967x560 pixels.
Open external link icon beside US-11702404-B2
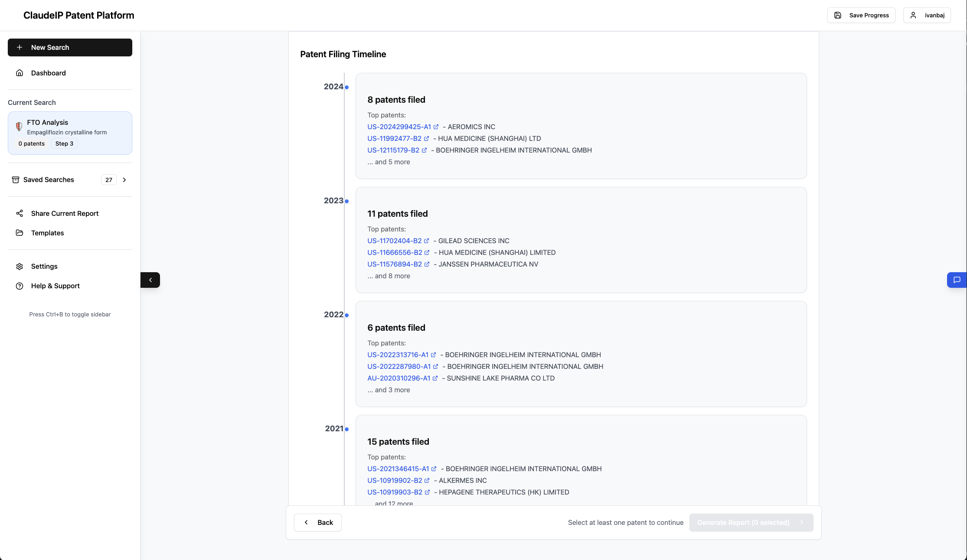(427, 241)
